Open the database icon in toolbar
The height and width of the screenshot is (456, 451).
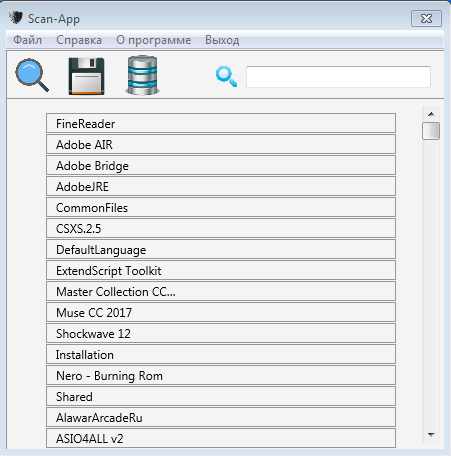(142, 75)
